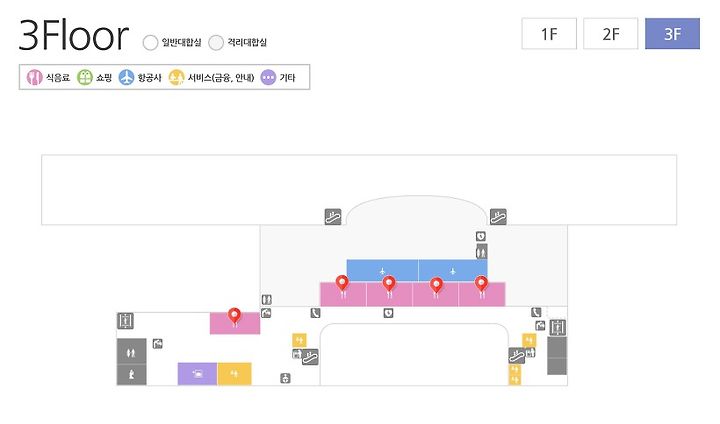
Task: Click the leftmost red pin in the four-shop pink row
Action: point(342,283)
